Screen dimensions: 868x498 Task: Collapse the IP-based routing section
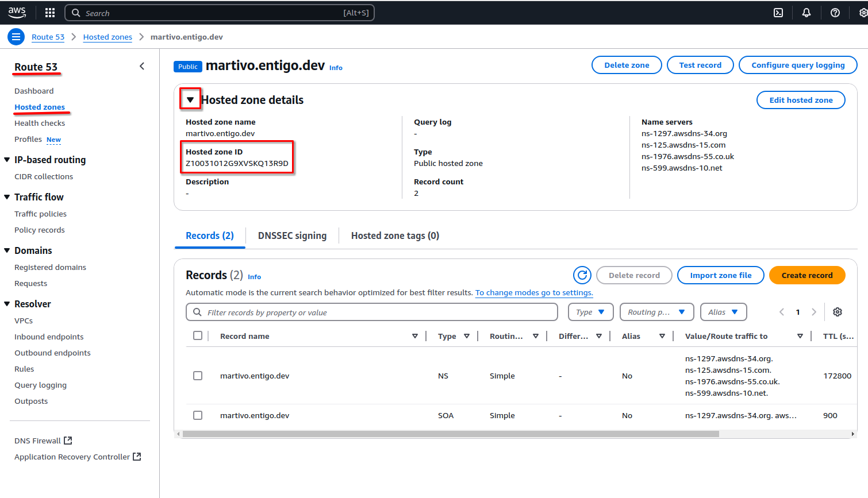tap(7, 160)
